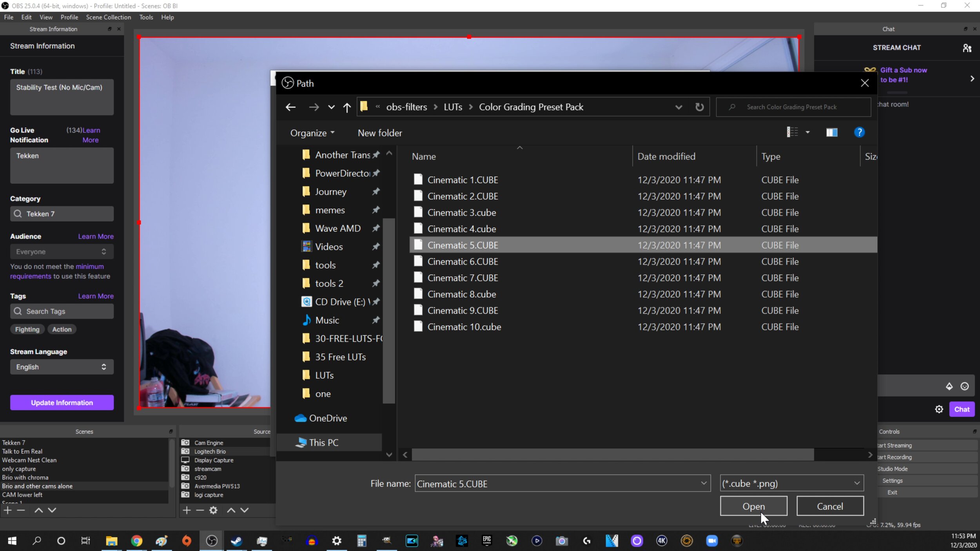980x551 pixels.
Task: Click the Open button
Action: tap(753, 506)
